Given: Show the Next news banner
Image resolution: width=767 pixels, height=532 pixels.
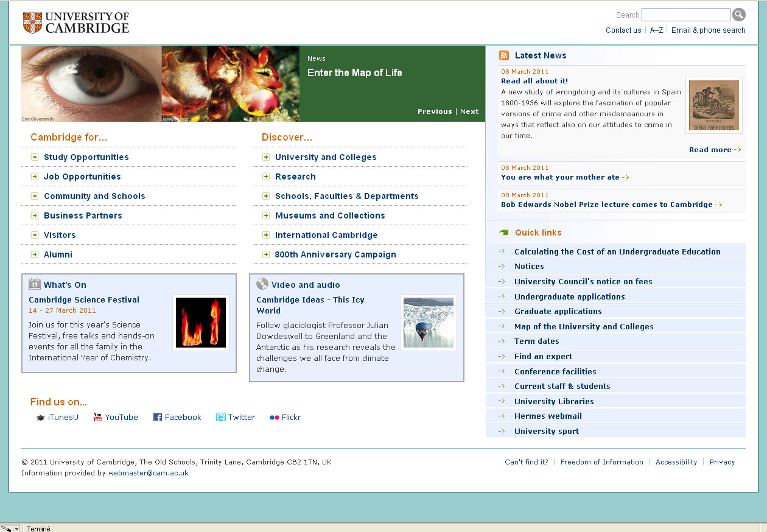Looking at the screenshot, I should [x=469, y=111].
